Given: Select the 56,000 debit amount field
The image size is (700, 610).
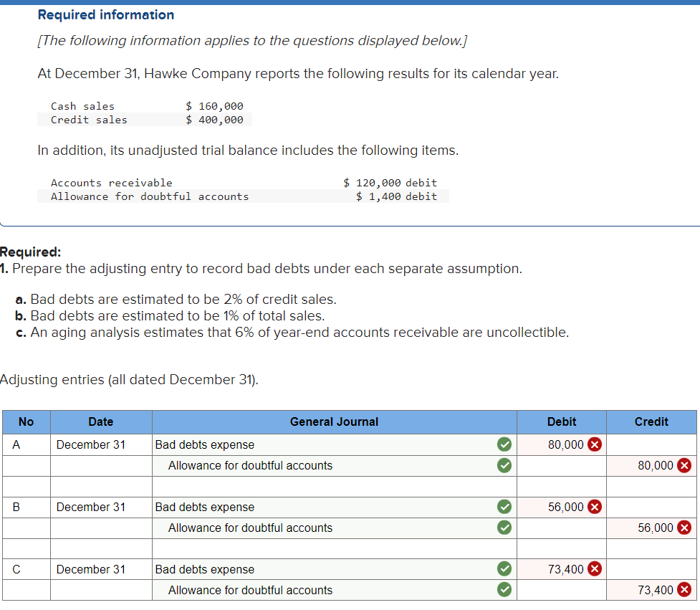Looking at the screenshot, I should (562, 507).
